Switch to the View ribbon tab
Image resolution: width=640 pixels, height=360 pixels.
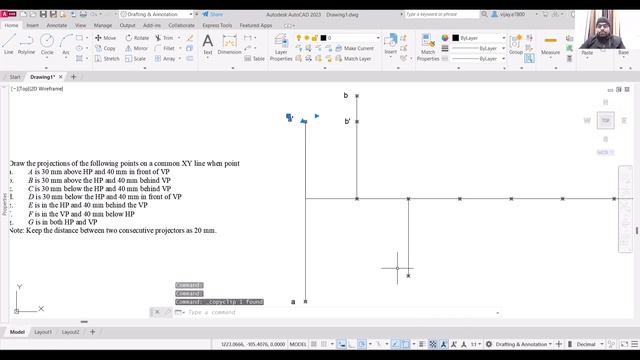80,25
